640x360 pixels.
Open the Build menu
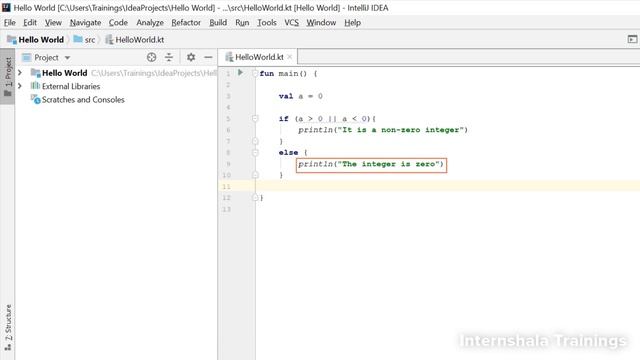[x=218, y=23]
